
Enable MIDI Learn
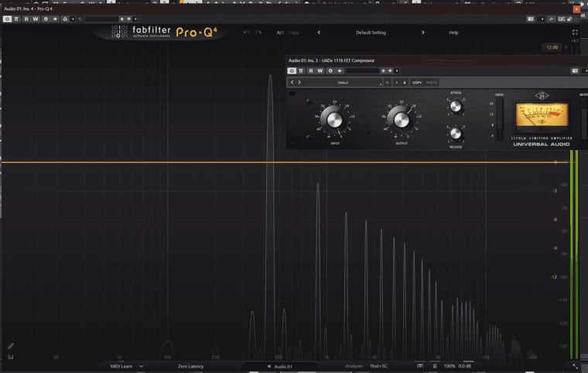click(121, 366)
